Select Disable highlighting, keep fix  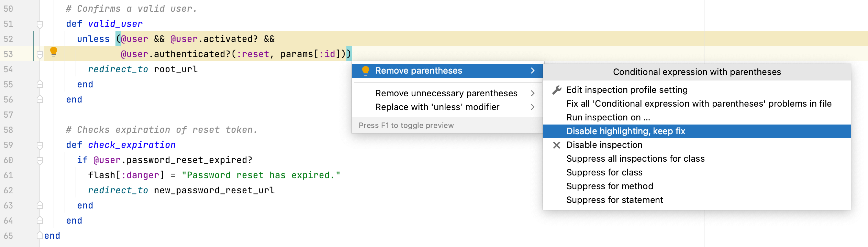pyautogui.click(x=625, y=131)
